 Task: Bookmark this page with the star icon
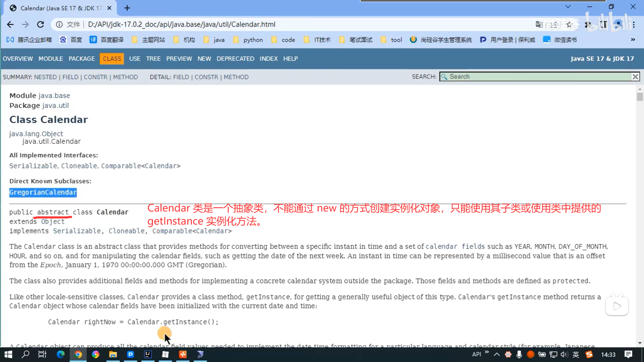coord(569,24)
